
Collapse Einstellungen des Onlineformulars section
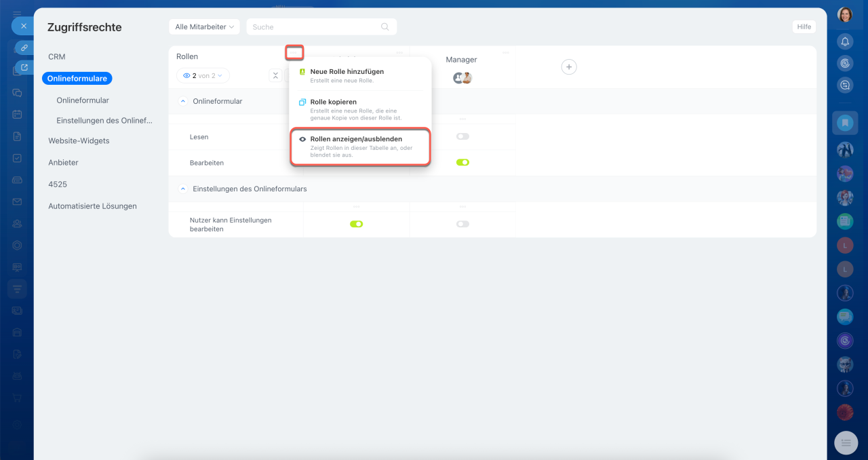pyautogui.click(x=182, y=189)
